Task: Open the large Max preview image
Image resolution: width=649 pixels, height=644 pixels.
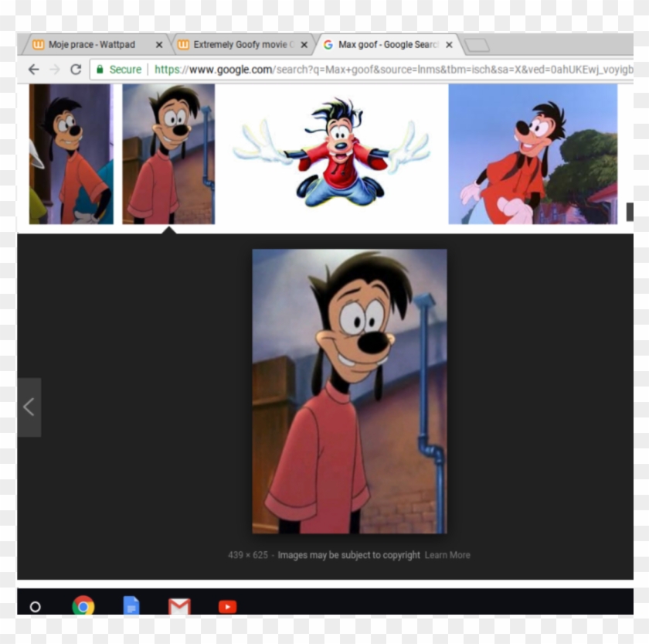Action: click(x=350, y=391)
